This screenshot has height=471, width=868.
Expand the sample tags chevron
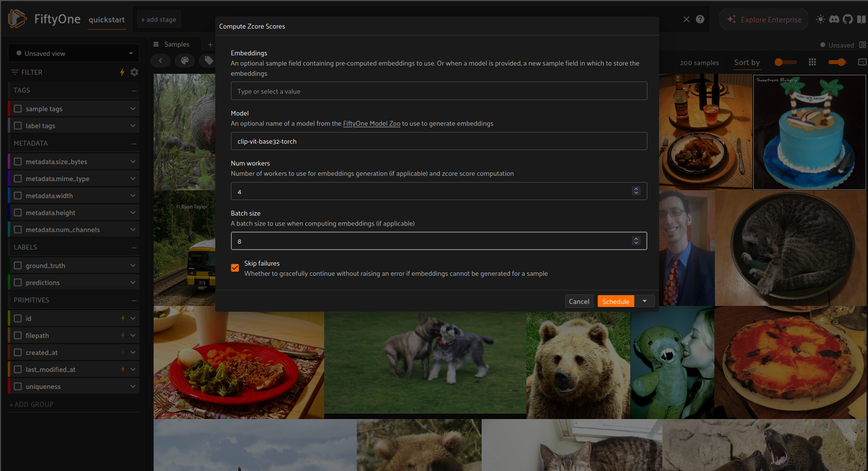(133, 109)
